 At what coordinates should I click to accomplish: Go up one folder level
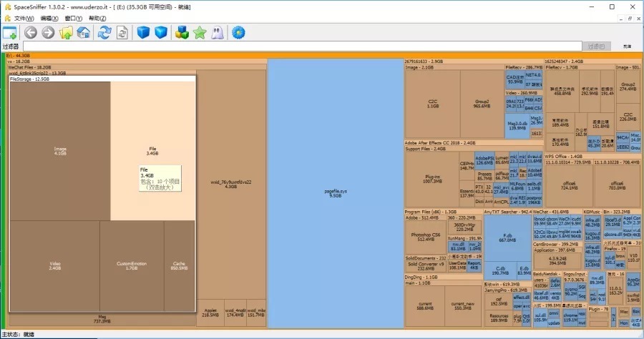[x=66, y=32]
